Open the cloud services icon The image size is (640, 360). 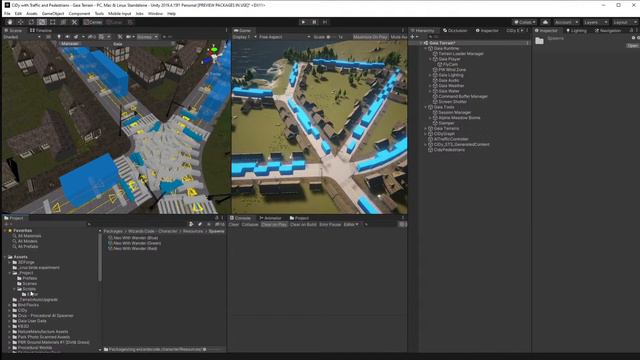click(545, 22)
